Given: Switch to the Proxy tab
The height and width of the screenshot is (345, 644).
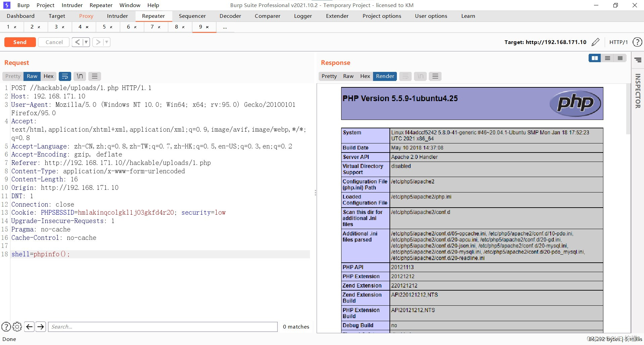Looking at the screenshot, I should click(x=86, y=16).
